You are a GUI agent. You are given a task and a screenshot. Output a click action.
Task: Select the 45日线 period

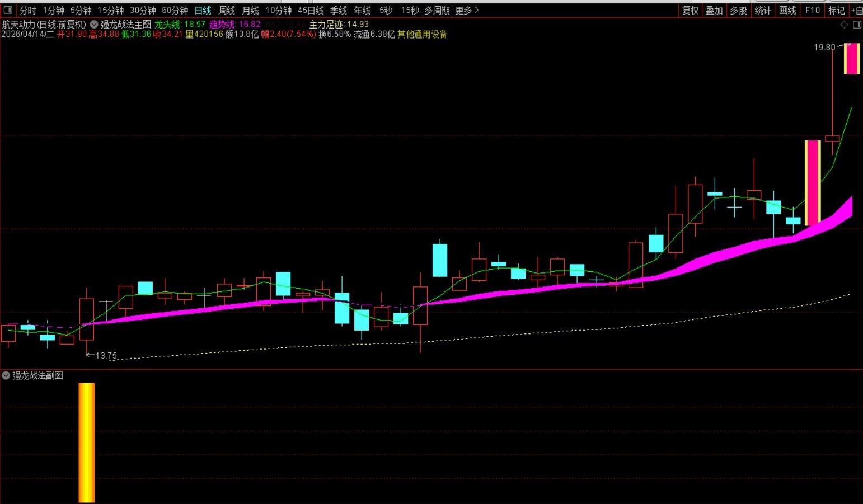click(x=311, y=10)
